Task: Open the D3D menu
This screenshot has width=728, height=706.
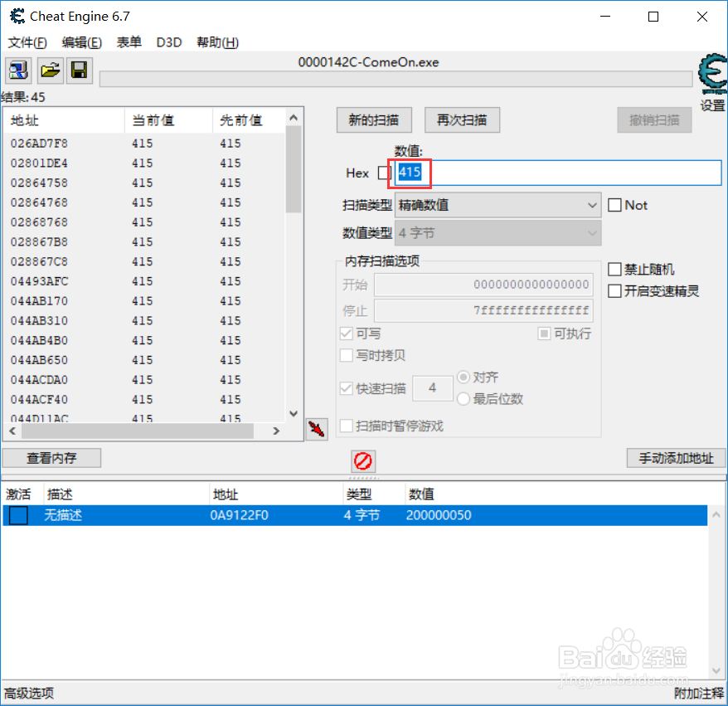Action: click(169, 42)
